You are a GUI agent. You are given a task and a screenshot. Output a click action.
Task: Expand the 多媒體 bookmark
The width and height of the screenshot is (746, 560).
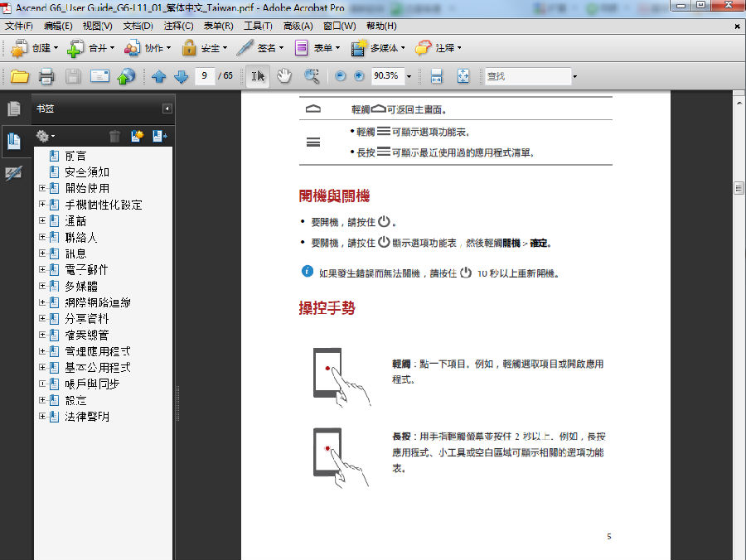[42, 286]
